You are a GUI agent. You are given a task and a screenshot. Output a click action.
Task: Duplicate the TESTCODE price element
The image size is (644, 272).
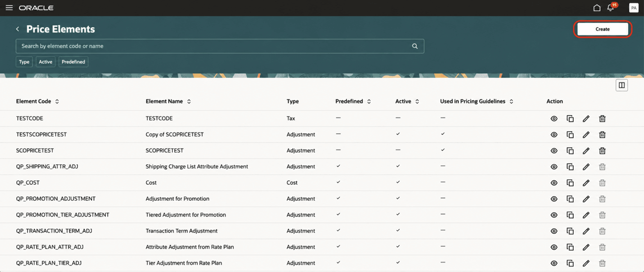point(570,118)
